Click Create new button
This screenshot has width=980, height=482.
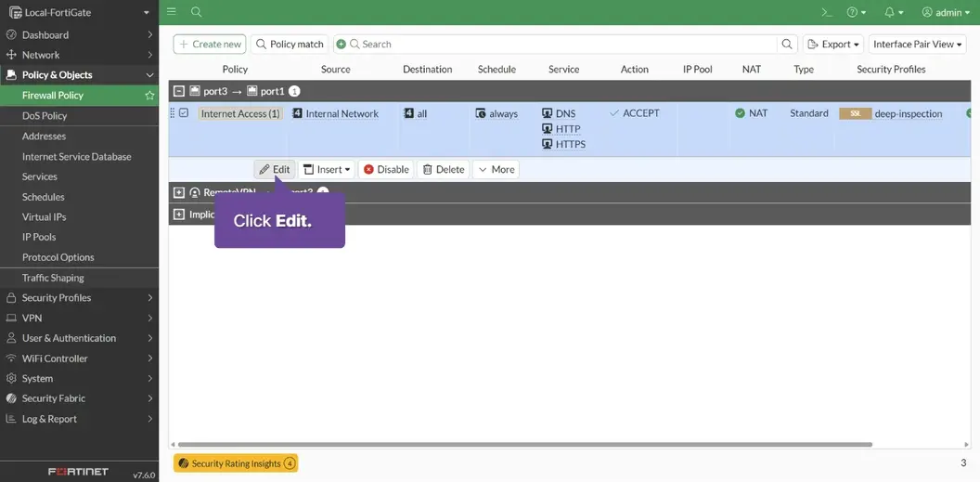point(210,45)
